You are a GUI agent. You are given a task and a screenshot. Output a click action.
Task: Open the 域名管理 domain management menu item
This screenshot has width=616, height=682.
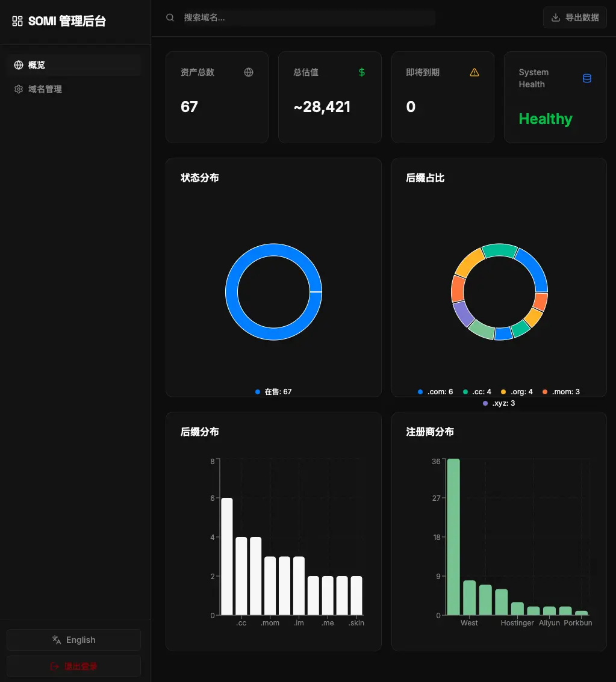pos(74,89)
